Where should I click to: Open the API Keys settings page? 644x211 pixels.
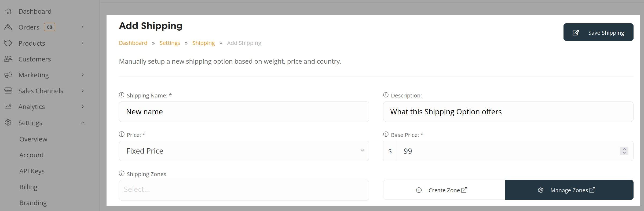(32, 171)
